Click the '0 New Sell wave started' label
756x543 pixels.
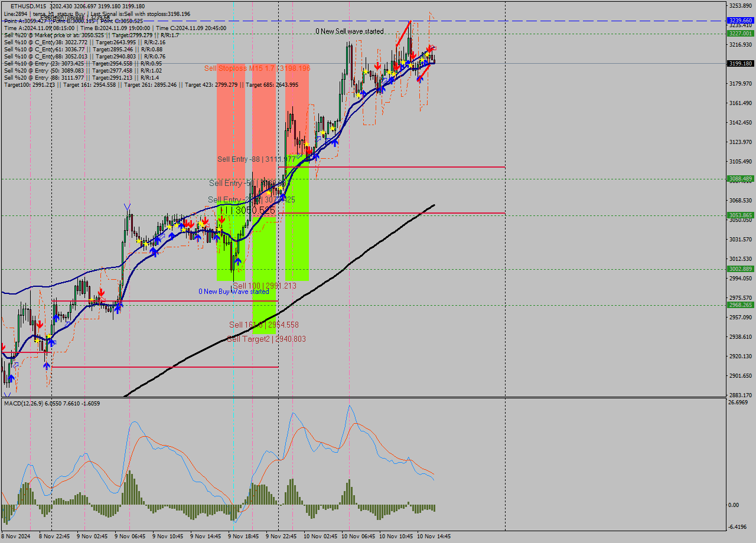tap(349, 31)
